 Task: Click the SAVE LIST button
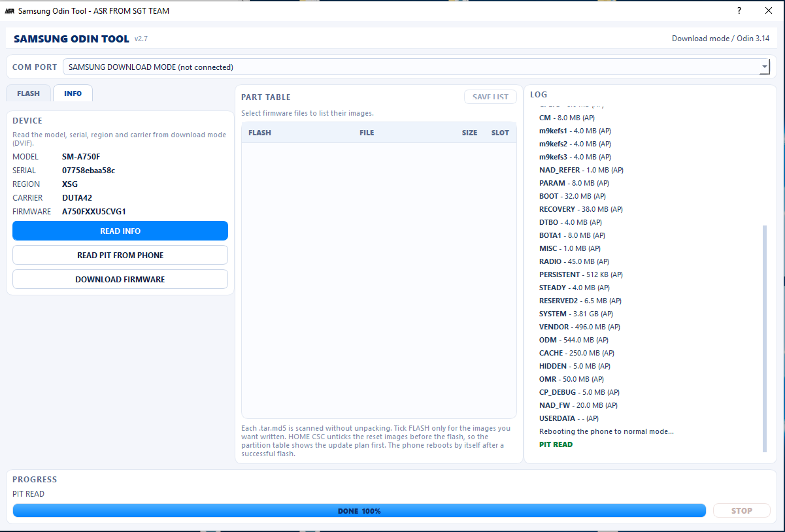490,97
